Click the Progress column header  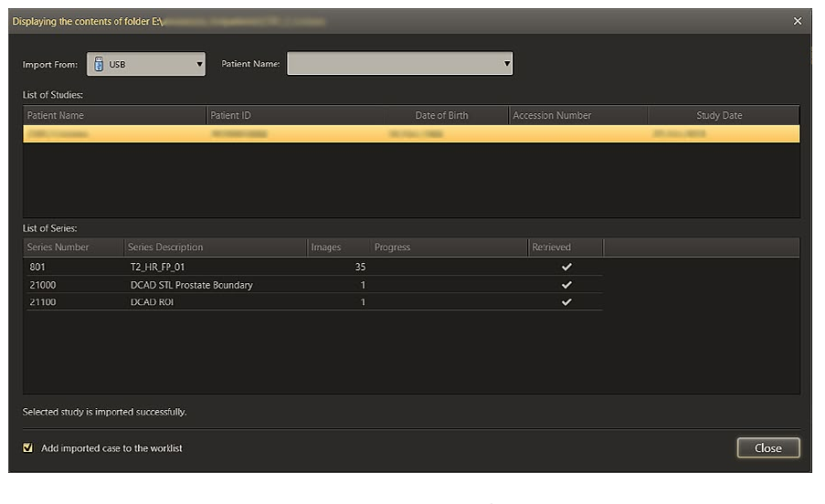pyautogui.click(x=449, y=247)
